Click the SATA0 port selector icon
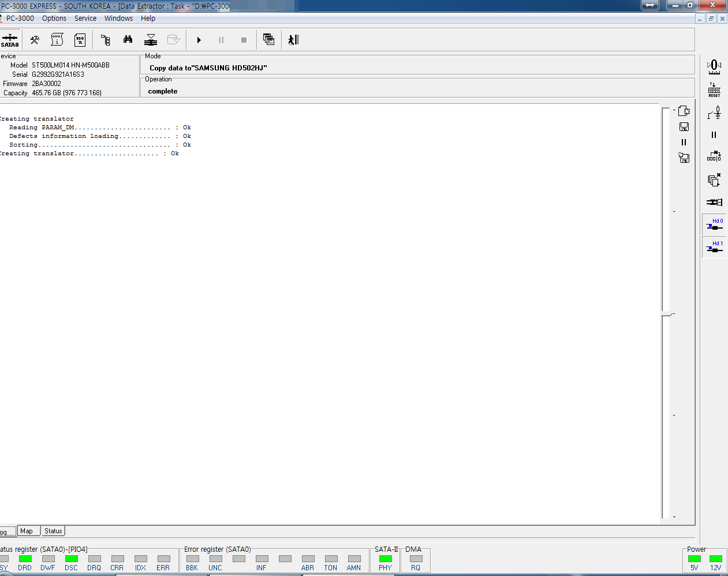 [x=10, y=40]
